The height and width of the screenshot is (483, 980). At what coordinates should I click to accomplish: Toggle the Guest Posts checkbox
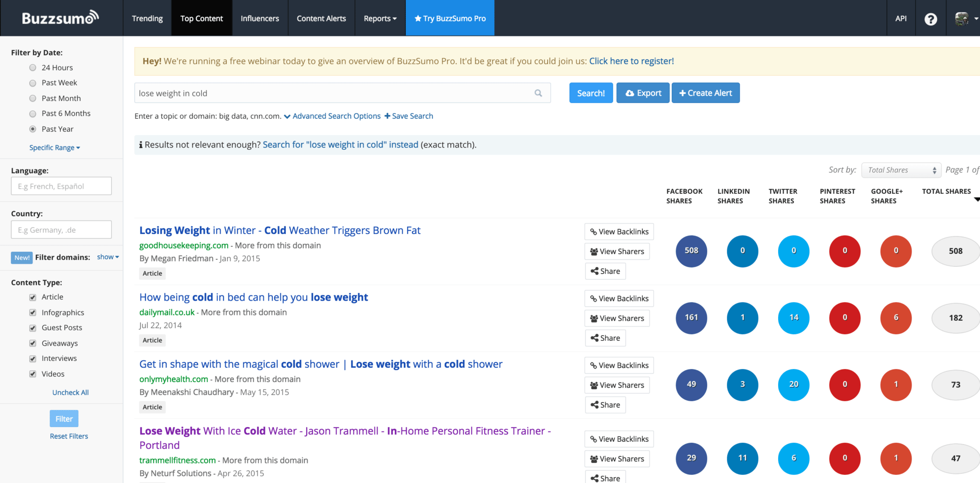[33, 328]
